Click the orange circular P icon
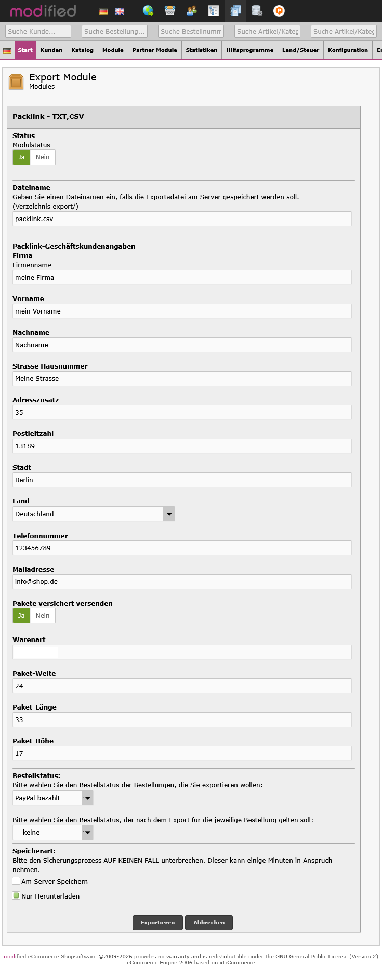 pos(279,10)
